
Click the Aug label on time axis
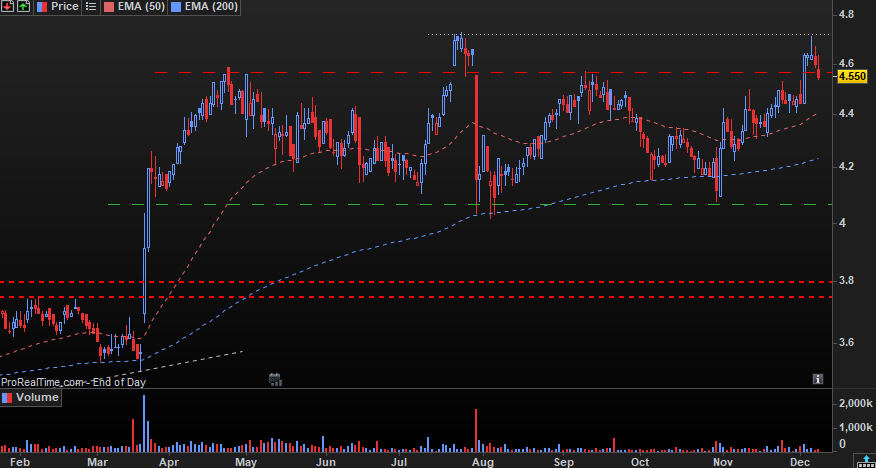483,462
